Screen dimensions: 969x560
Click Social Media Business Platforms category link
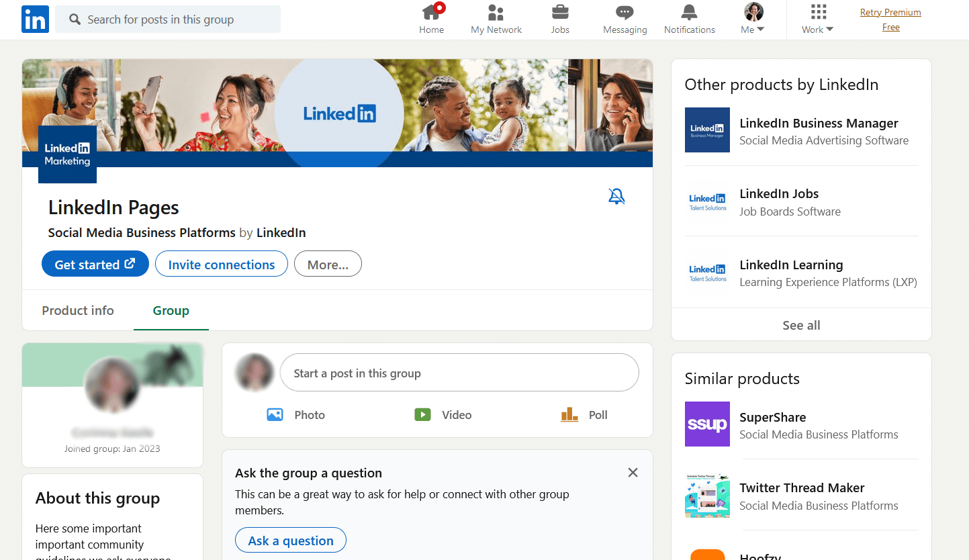tap(142, 233)
